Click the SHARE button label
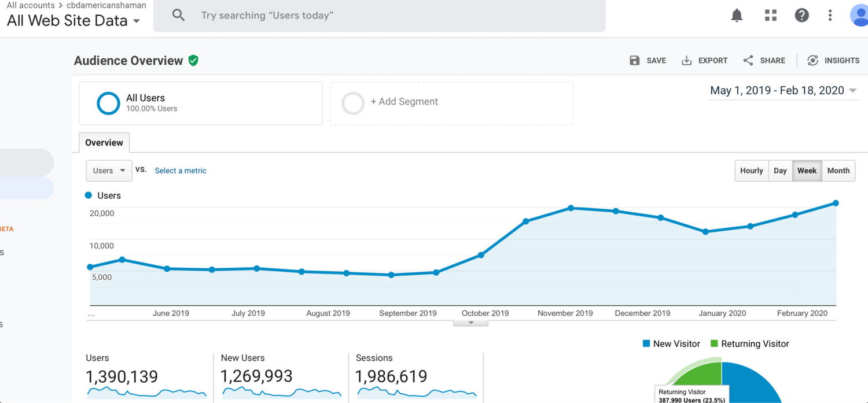Screen dimensions: 868x403 pos(773,61)
